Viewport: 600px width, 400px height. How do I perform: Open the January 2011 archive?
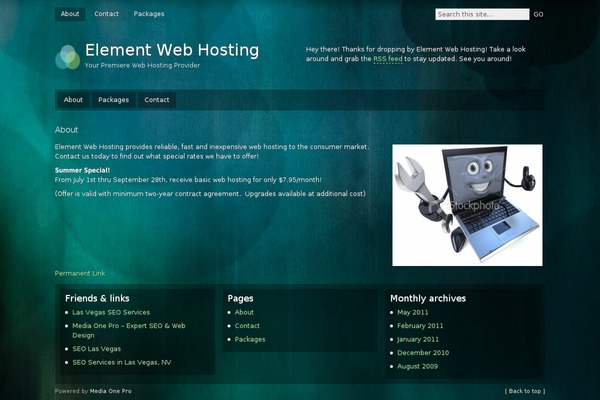[x=418, y=340]
